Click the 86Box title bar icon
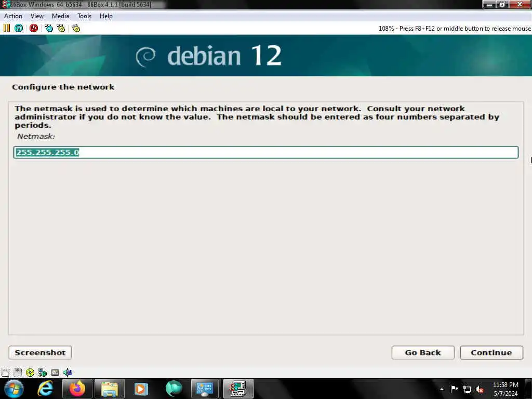 6,4
